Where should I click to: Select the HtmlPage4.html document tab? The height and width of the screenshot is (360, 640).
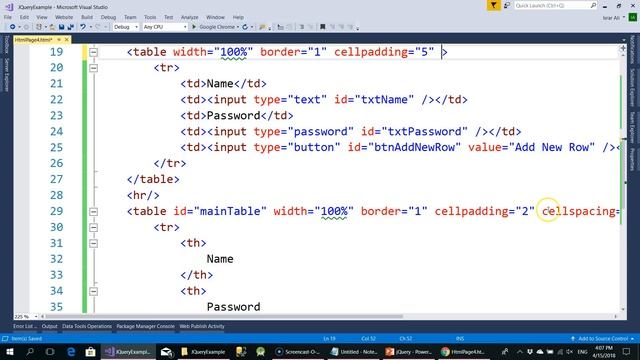33,40
